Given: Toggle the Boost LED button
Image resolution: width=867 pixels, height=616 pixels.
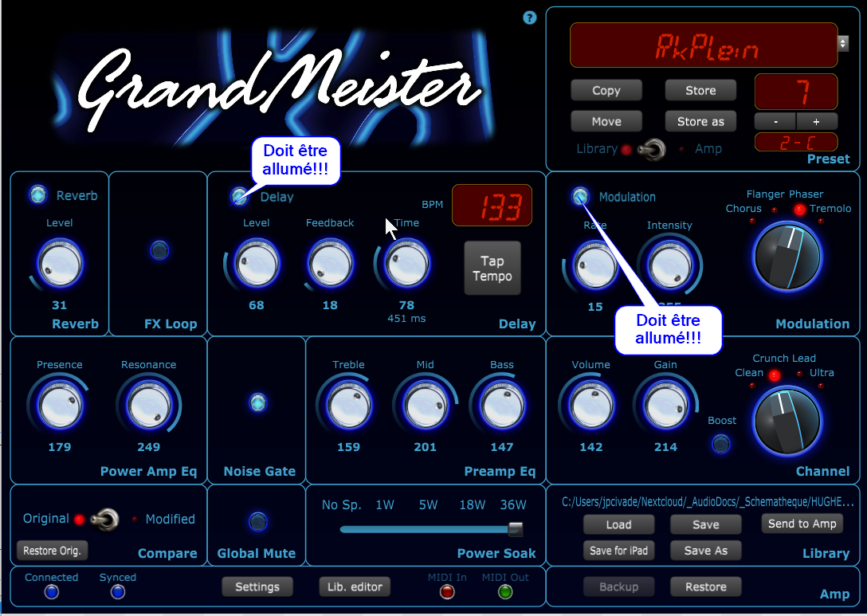Looking at the screenshot, I should tap(722, 444).
